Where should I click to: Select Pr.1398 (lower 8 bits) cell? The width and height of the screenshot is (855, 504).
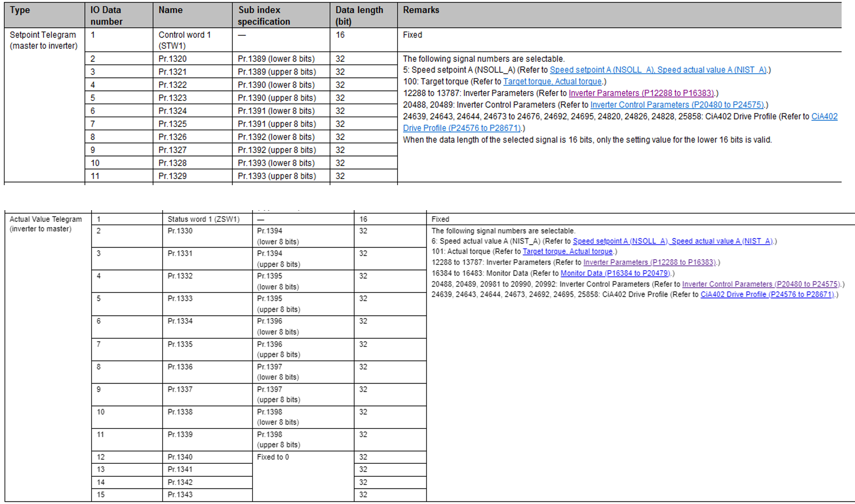pos(303,417)
